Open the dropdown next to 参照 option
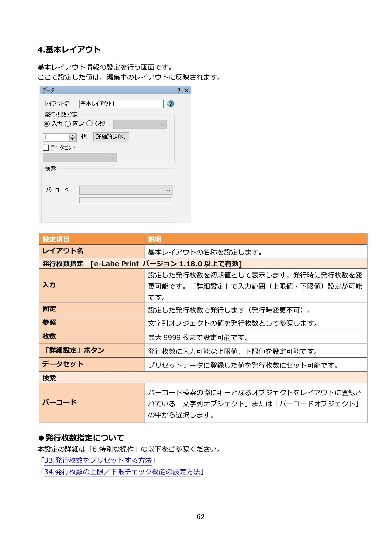The image size is (392, 554). (x=140, y=125)
